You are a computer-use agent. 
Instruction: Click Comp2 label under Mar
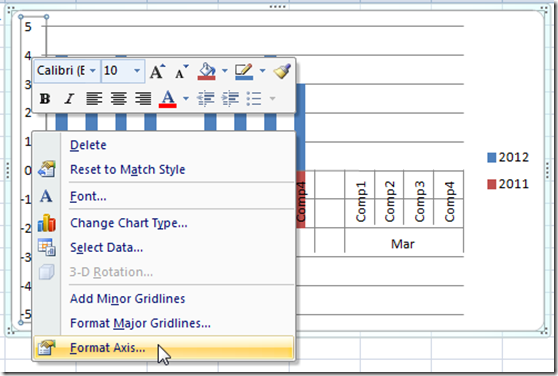click(390, 201)
